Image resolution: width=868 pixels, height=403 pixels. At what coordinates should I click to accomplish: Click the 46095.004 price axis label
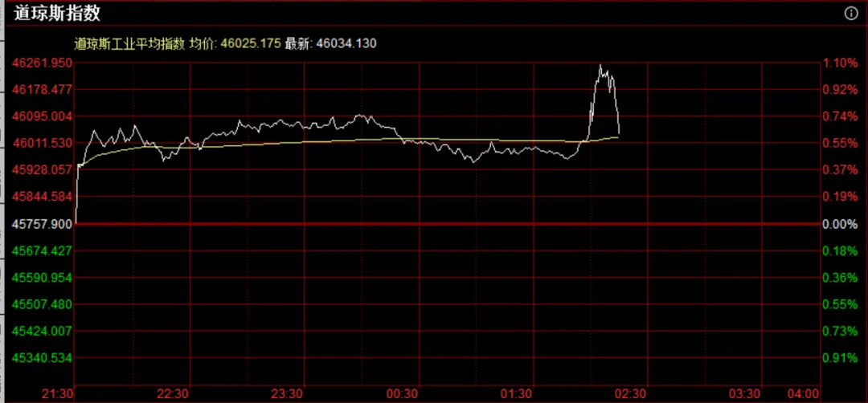40,116
